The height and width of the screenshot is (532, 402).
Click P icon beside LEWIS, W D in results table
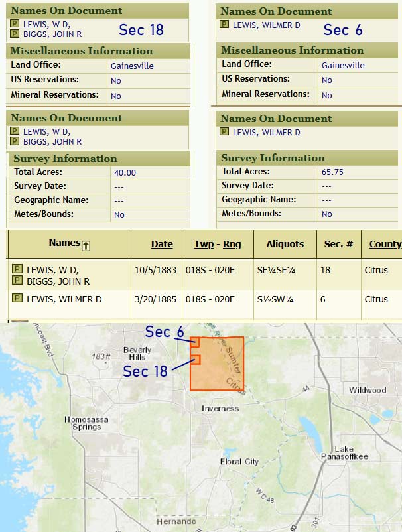pos(17,270)
